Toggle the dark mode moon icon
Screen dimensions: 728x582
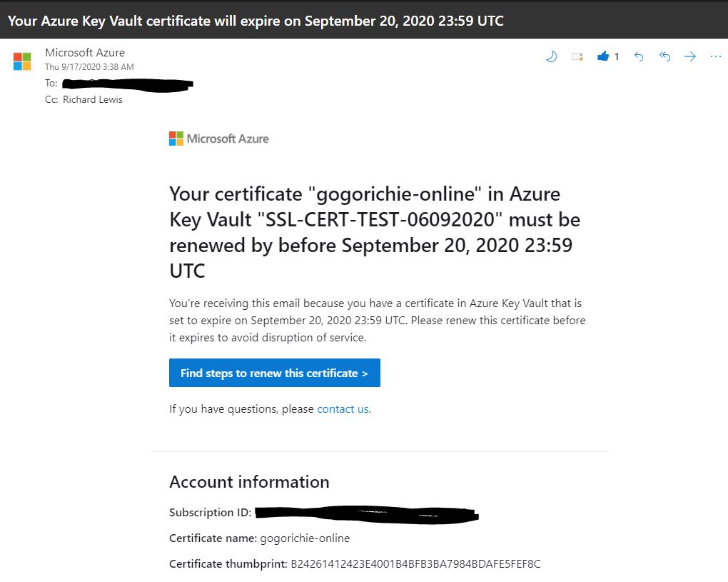[x=551, y=56]
